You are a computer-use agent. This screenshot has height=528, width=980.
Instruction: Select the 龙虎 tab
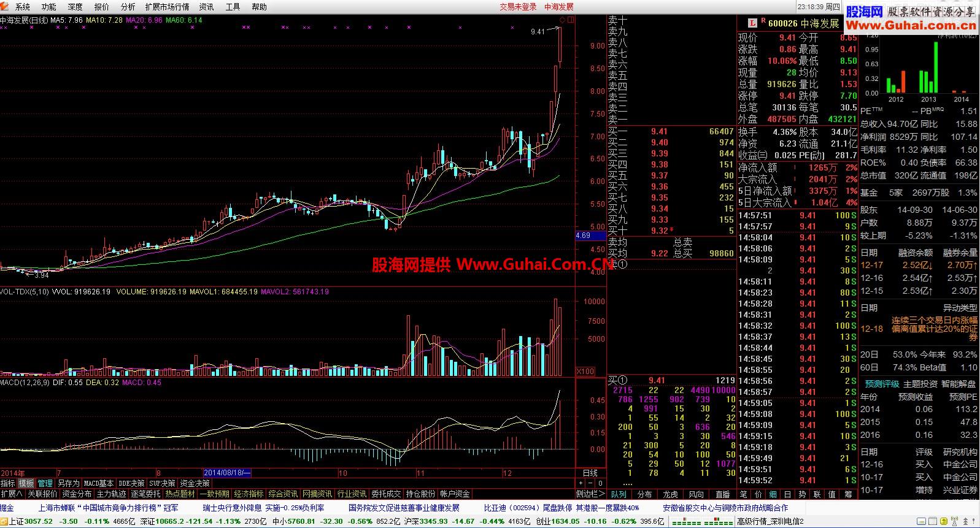point(670,494)
